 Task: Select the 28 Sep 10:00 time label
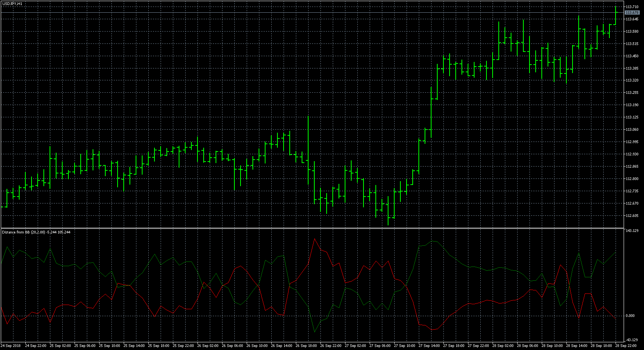[x=552, y=346]
